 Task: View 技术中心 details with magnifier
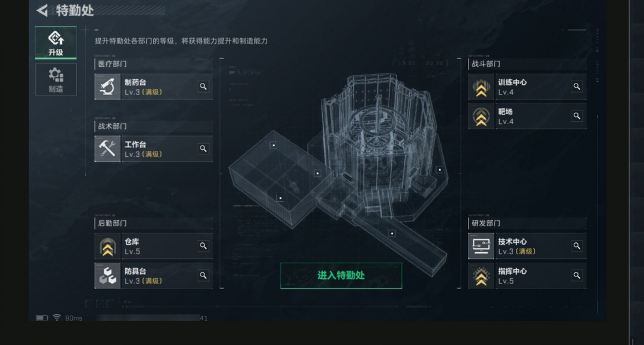(x=577, y=246)
